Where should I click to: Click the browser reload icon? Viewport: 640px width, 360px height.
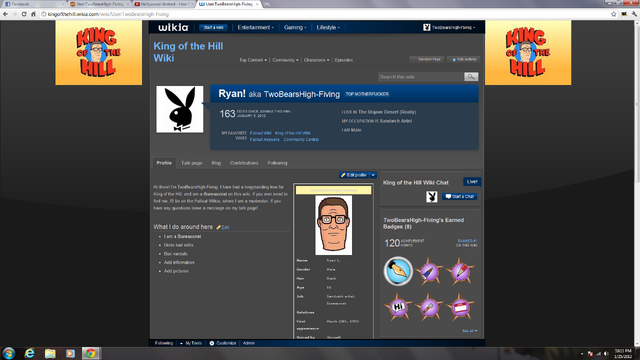click(24, 14)
